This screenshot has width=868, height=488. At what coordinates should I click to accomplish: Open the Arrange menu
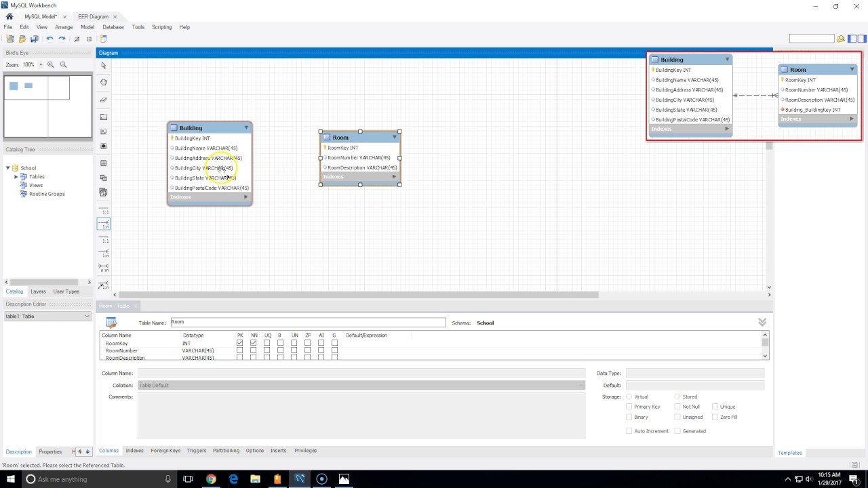click(64, 27)
